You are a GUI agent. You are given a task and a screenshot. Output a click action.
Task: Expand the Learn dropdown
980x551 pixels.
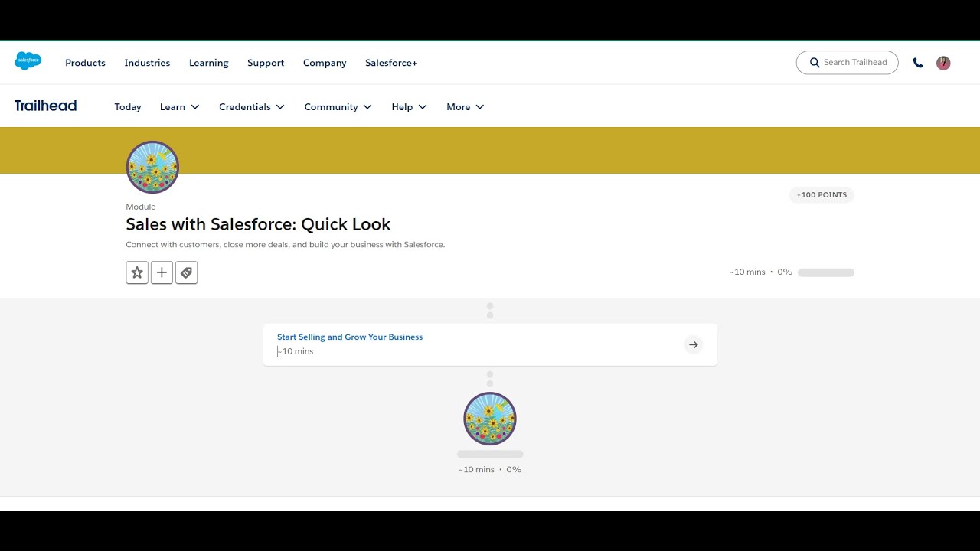(180, 107)
